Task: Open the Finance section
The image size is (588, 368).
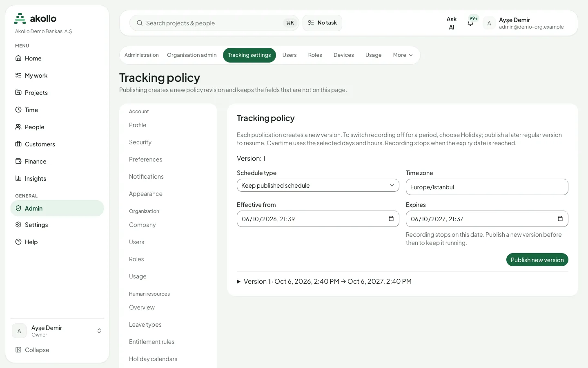Action: point(57,162)
